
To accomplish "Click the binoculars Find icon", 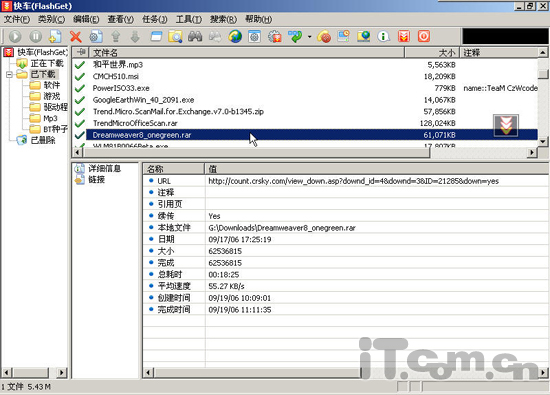I will (195, 36).
